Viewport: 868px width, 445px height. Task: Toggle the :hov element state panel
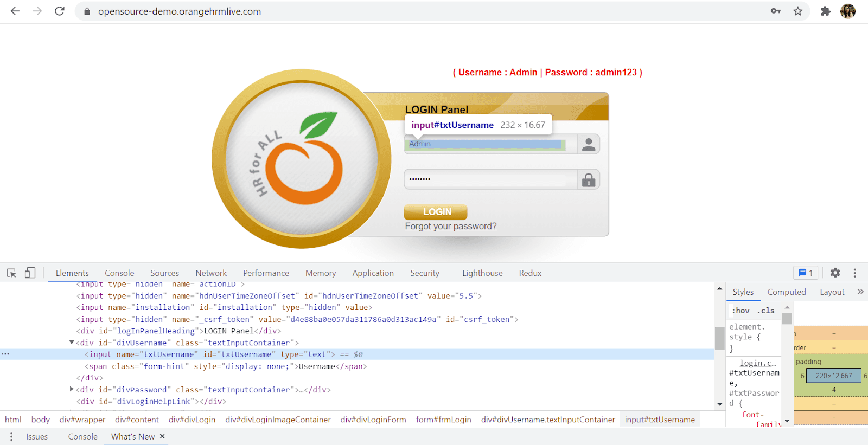pos(741,311)
